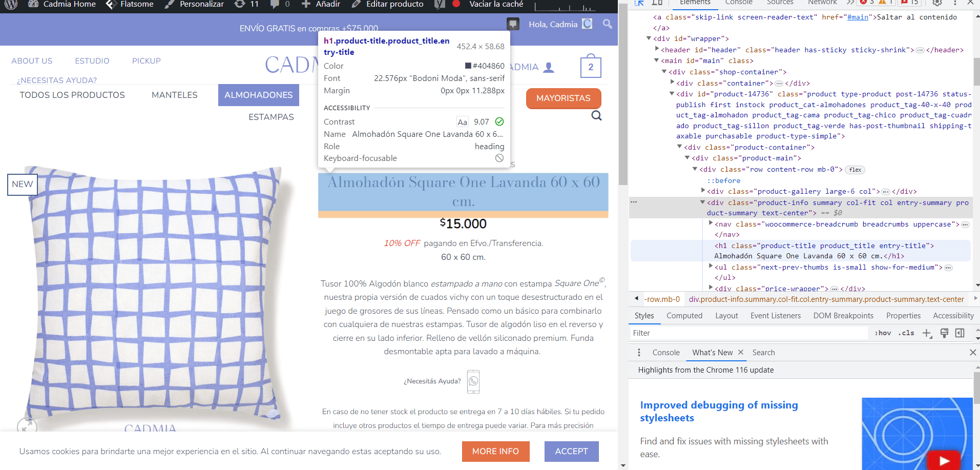This screenshot has height=470, width=980.
Task: Expand the div class container node
Action: coord(672,83)
